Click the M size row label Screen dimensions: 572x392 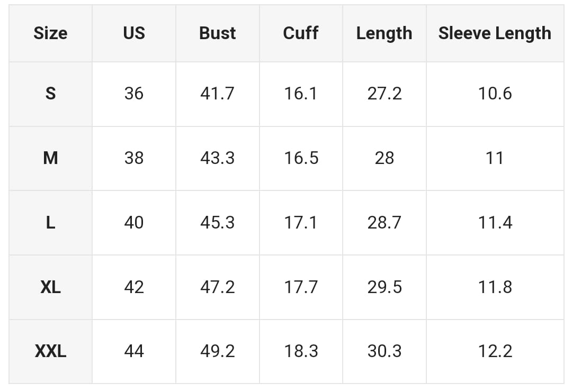(x=50, y=158)
